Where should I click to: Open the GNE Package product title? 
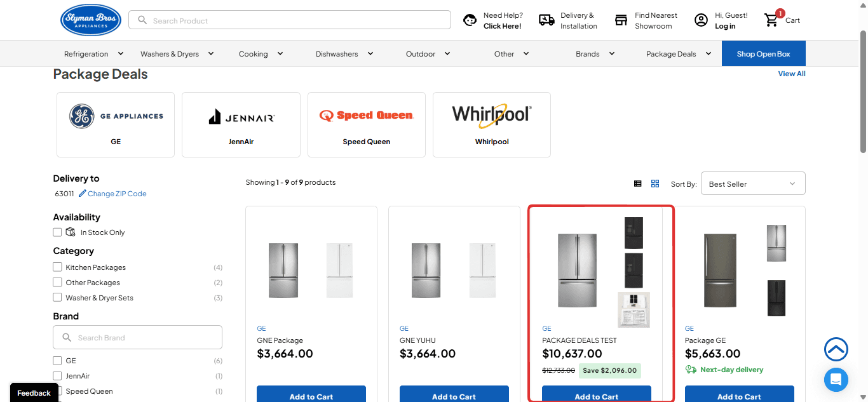coord(280,340)
